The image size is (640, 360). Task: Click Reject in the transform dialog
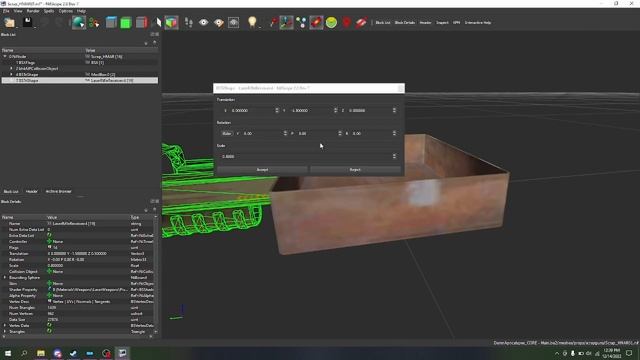(x=355, y=169)
